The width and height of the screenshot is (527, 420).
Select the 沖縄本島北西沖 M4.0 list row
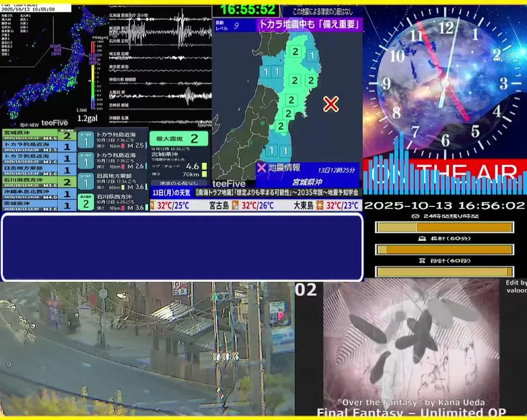coord(39,194)
